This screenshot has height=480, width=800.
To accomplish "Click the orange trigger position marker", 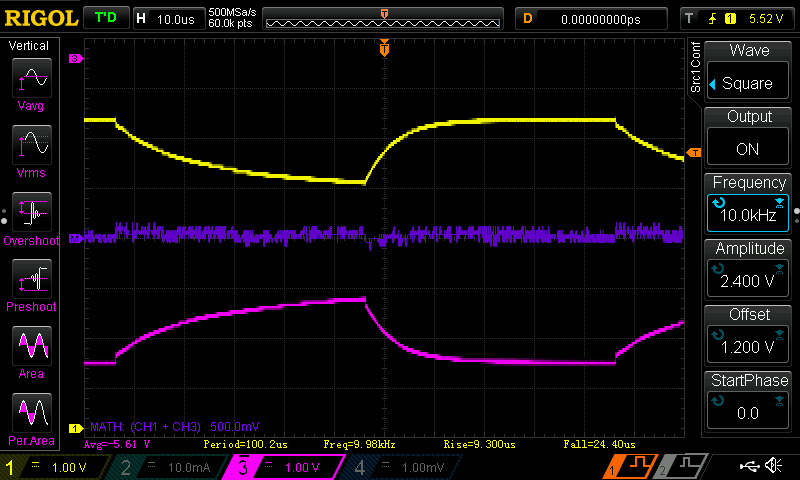I will coord(383,48).
